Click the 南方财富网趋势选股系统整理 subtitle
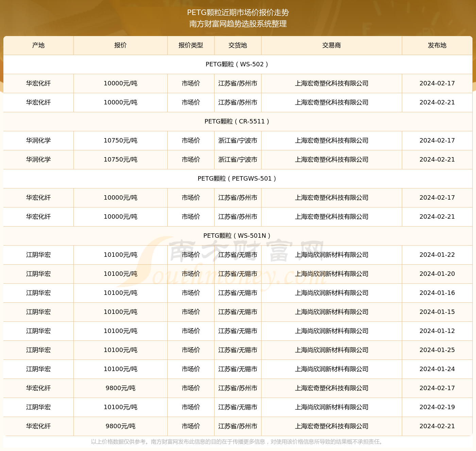Viewport: 476px width, 451px height. pyautogui.click(x=238, y=24)
